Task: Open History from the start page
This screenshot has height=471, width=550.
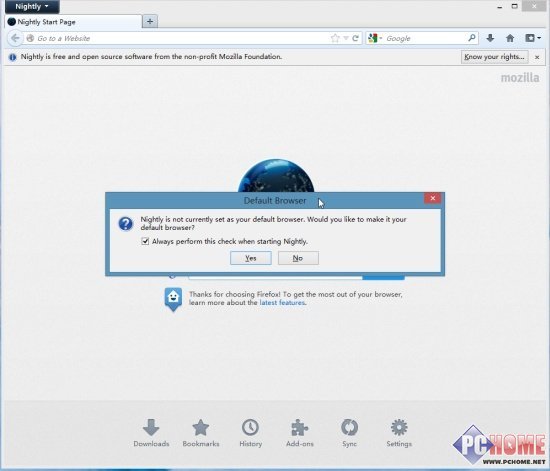Action: pyautogui.click(x=250, y=433)
